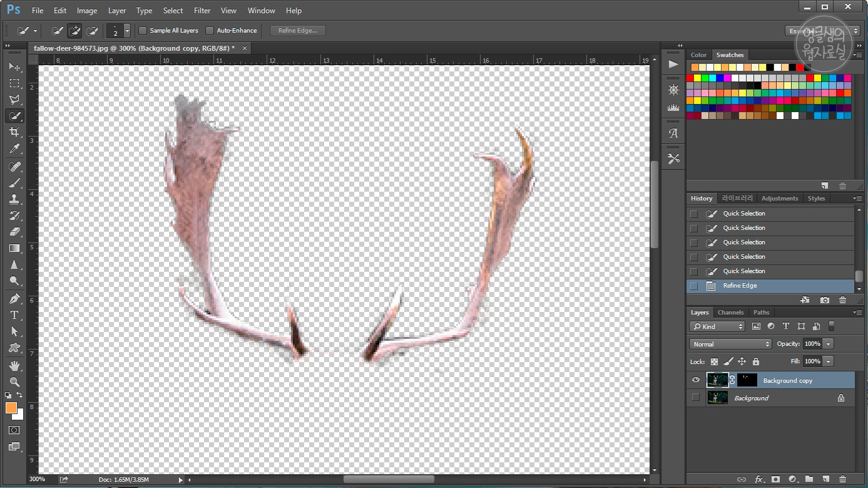
Task: Select the Horizontal Type tool
Action: [14, 315]
